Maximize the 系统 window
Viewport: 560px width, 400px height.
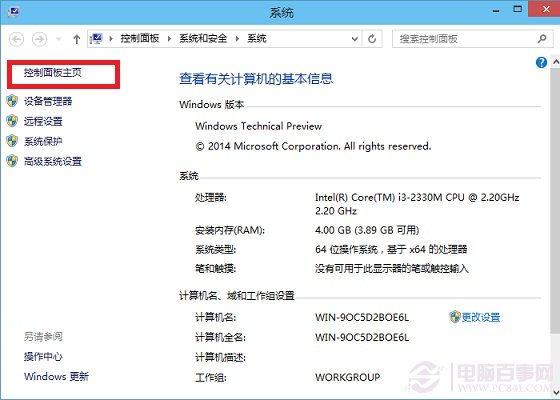(518, 10)
